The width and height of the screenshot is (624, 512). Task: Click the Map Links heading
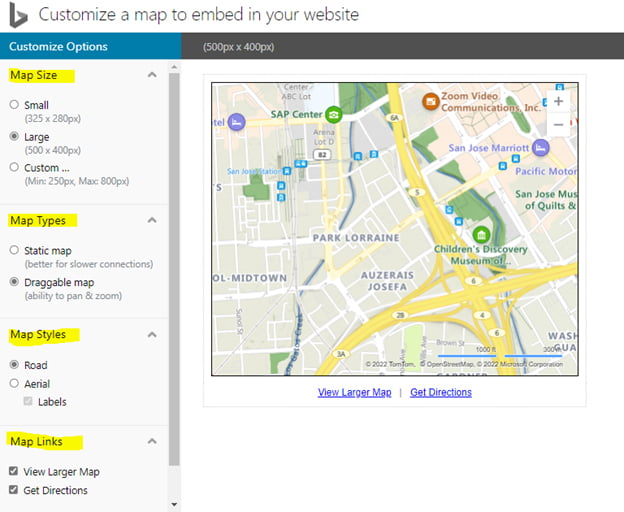36,442
